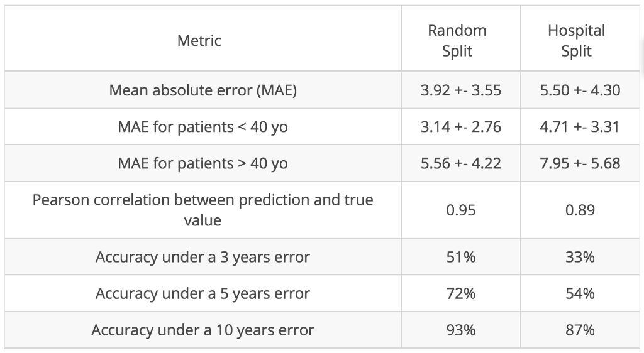
Task: Click the 3.14 +- 2.76 cell
Action: pyautogui.click(x=460, y=127)
